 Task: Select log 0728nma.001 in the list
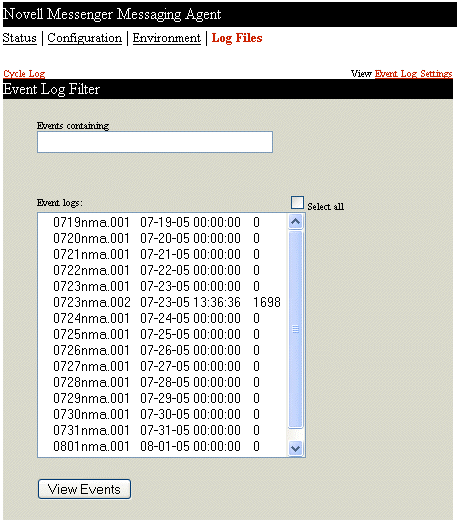pos(162,382)
